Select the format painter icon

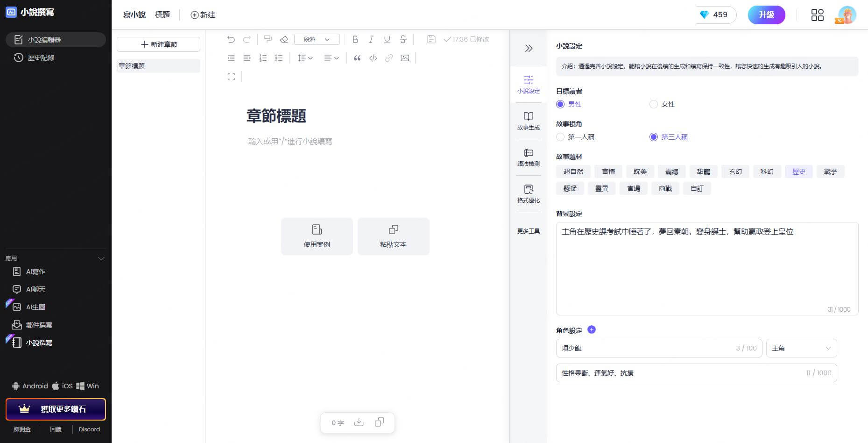(268, 39)
